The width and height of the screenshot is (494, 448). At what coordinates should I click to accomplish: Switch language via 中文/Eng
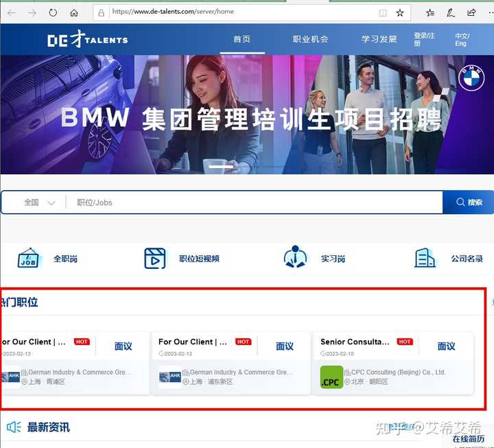(x=462, y=40)
